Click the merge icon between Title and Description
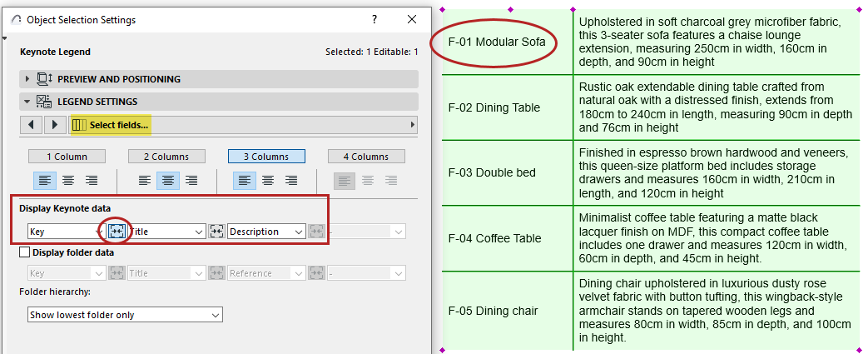This screenshot has width=868, height=354. coord(216,232)
